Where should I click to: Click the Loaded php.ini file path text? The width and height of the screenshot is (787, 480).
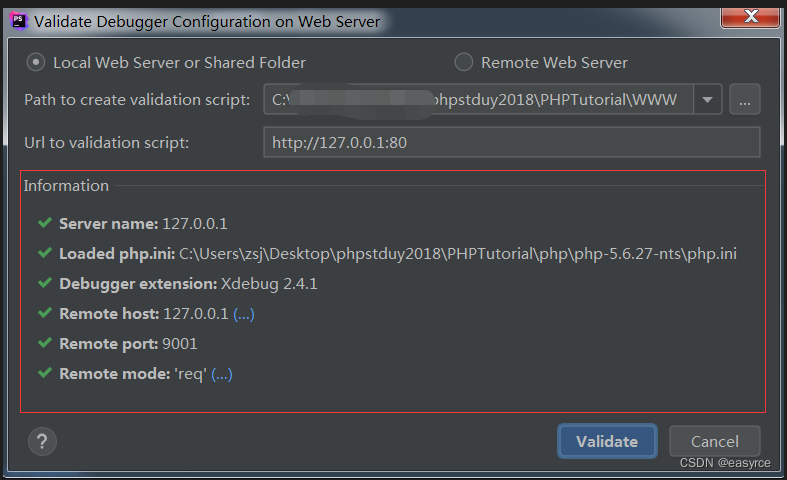tap(457, 254)
